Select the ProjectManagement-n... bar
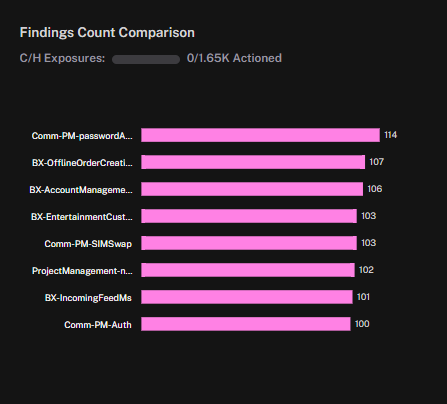This screenshot has width=447, height=404. (248, 270)
